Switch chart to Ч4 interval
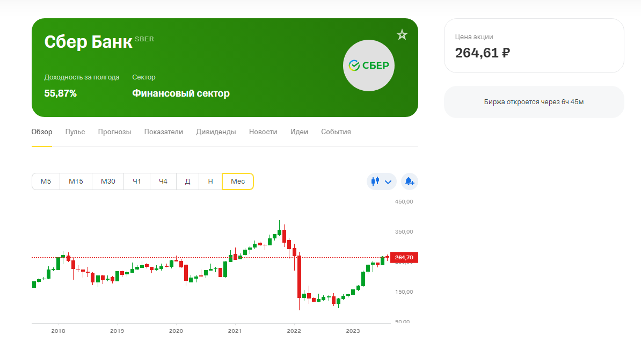641x364 pixels. coord(163,181)
